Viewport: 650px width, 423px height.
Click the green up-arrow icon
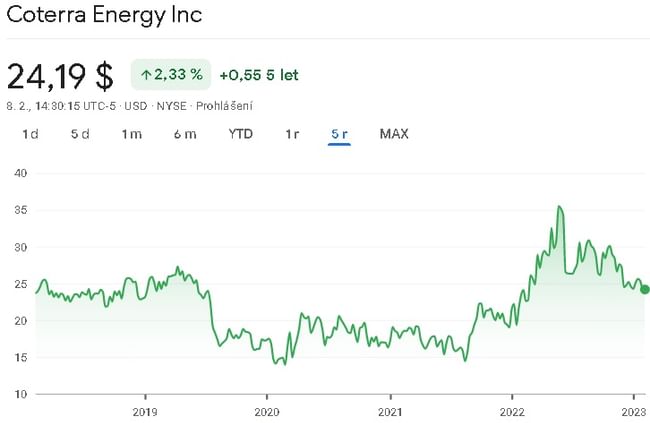[x=145, y=75]
